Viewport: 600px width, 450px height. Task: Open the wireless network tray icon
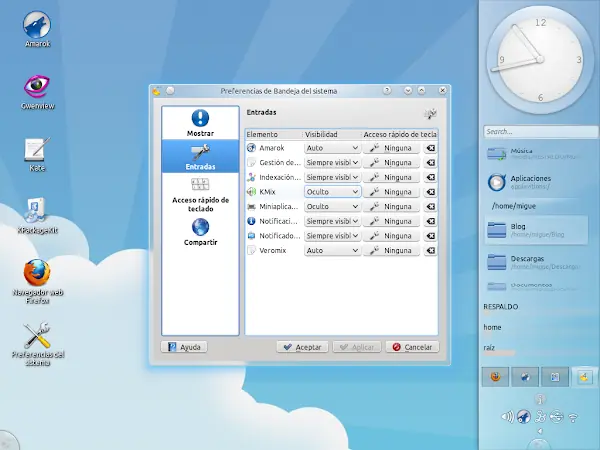click(573, 417)
